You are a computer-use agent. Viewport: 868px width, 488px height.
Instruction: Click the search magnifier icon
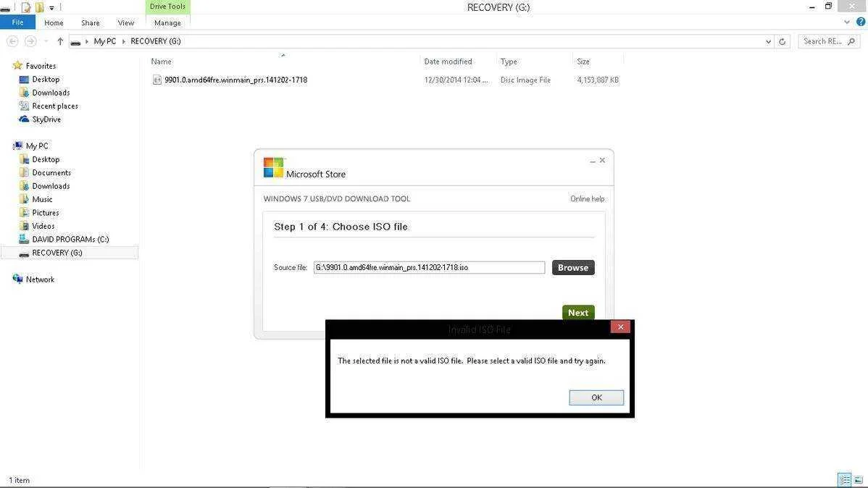[851, 41]
